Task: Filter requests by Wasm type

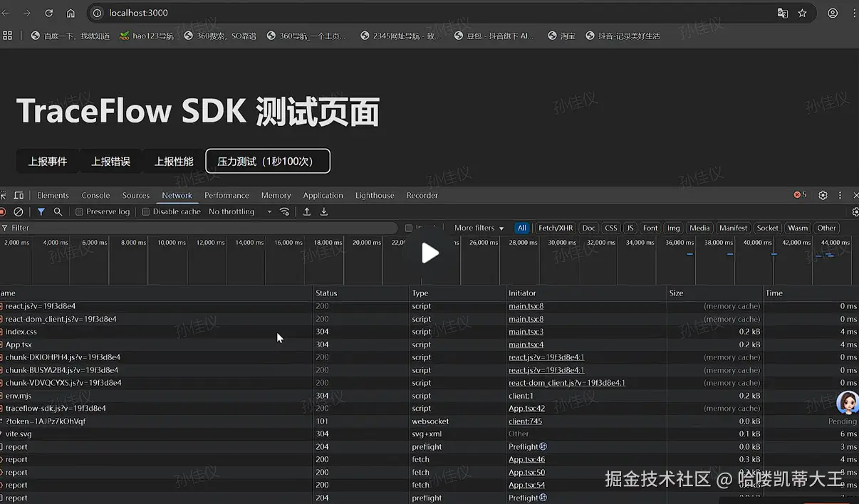Action: [x=798, y=228]
